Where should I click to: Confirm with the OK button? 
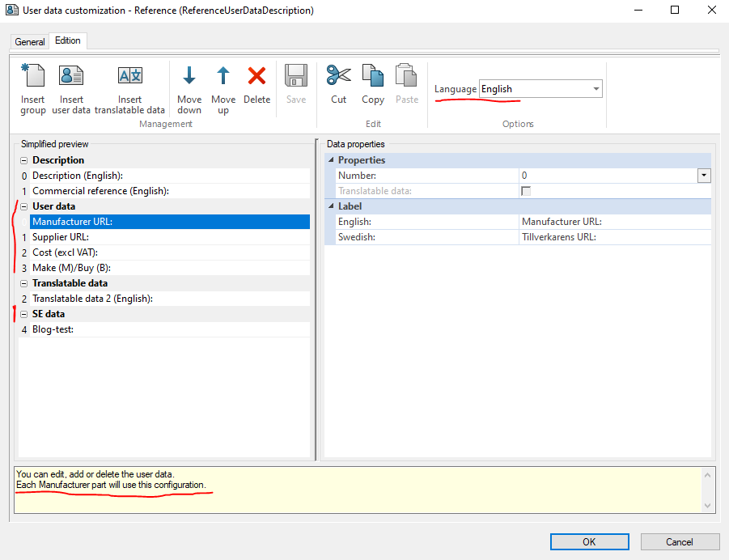click(589, 542)
